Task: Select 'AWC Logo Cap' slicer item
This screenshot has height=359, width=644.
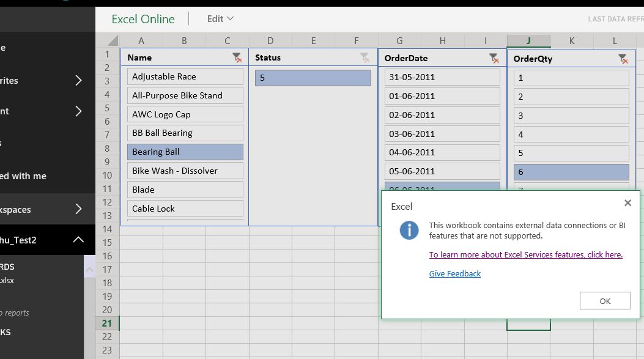Action: click(185, 114)
